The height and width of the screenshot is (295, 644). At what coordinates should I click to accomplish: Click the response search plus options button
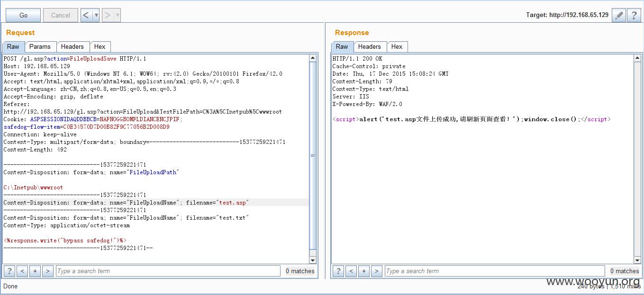pyautogui.click(x=363, y=271)
